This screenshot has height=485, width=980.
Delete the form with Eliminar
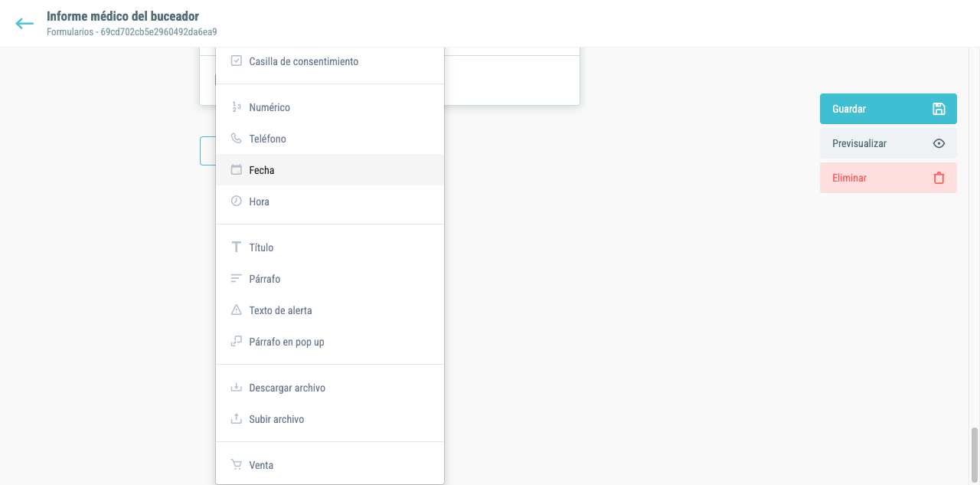tap(888, 178)
